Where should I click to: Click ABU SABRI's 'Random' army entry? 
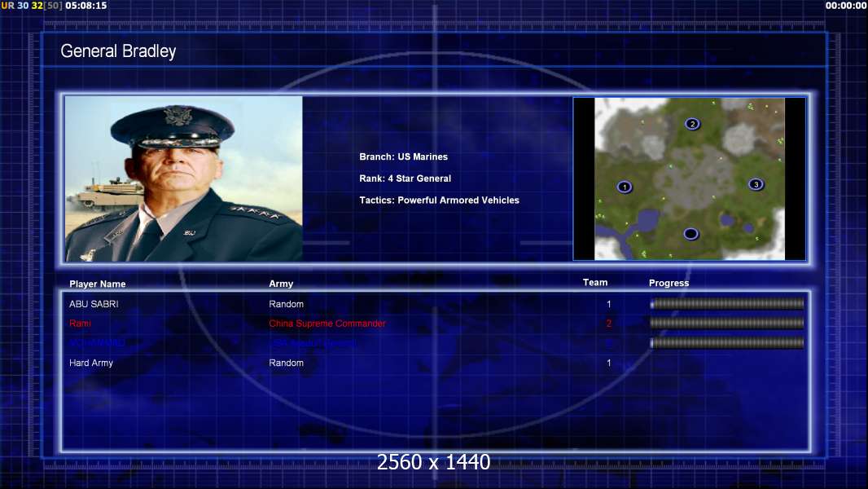point(286,304)
